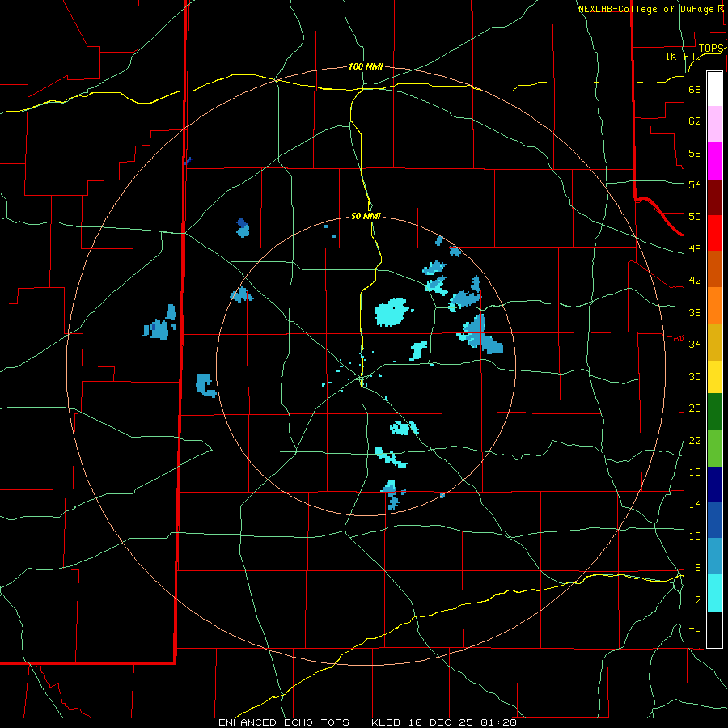728x728 pixels.
Task: Click the yellow 30 kft legend color
Action: point(714,377)
